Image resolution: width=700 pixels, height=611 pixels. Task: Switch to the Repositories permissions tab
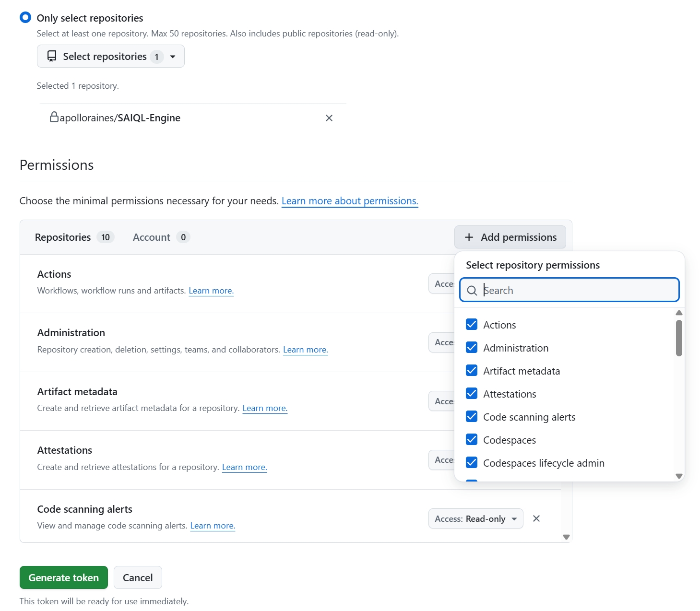pos(62,237)
